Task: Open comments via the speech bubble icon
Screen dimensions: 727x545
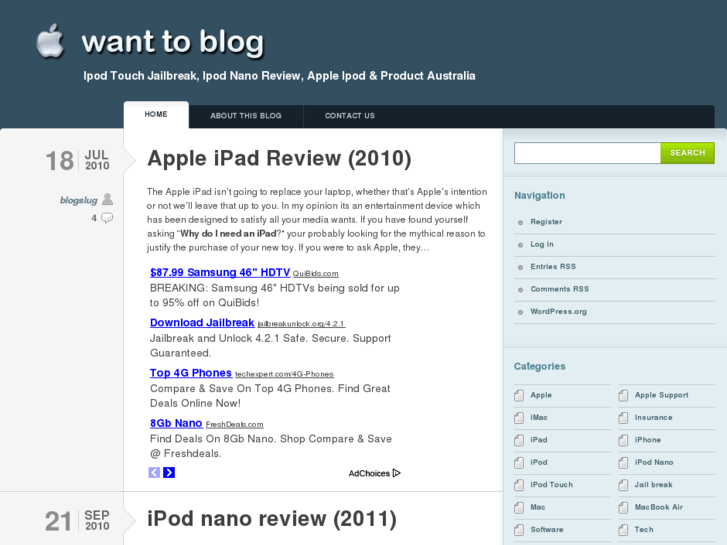Action: coord(107,218)
